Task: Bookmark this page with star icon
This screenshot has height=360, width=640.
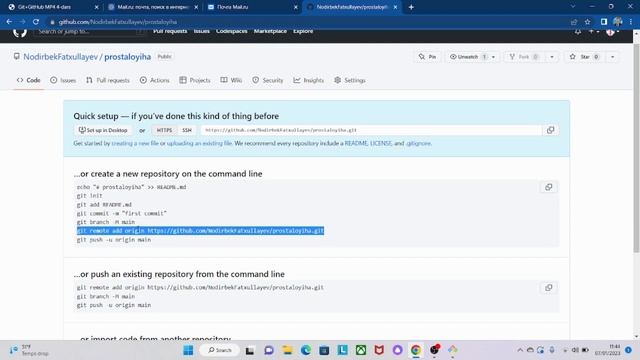Action: (x=587, y=22)
